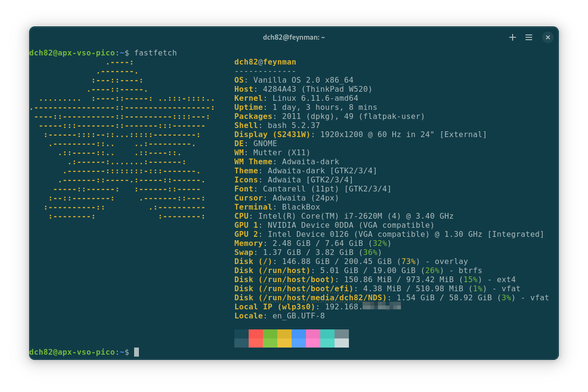Click the 'Packages: 2011 (dpkg)' line
This screenshot has width=588, height=392.
point(329,116)
